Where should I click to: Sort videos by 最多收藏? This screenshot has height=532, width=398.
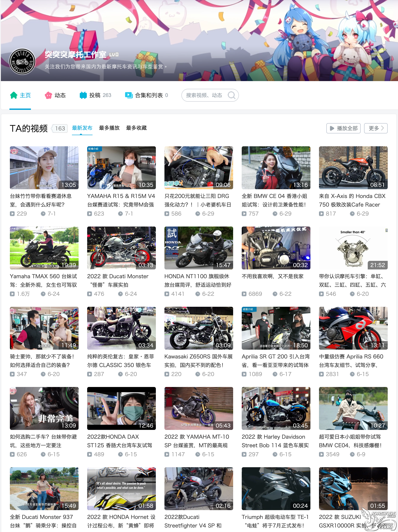pyautogui.click(x=136, y=128)
